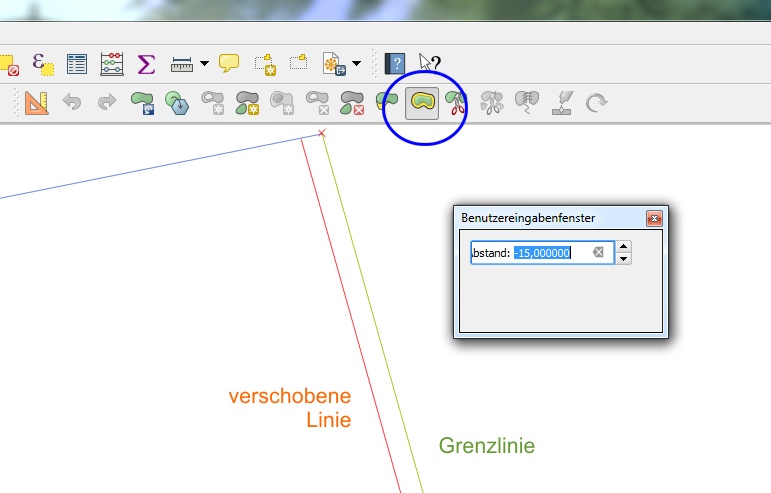Open the attribute table icon
The height and width of the screenshot is (493, 771).
[x=78, y=65]
